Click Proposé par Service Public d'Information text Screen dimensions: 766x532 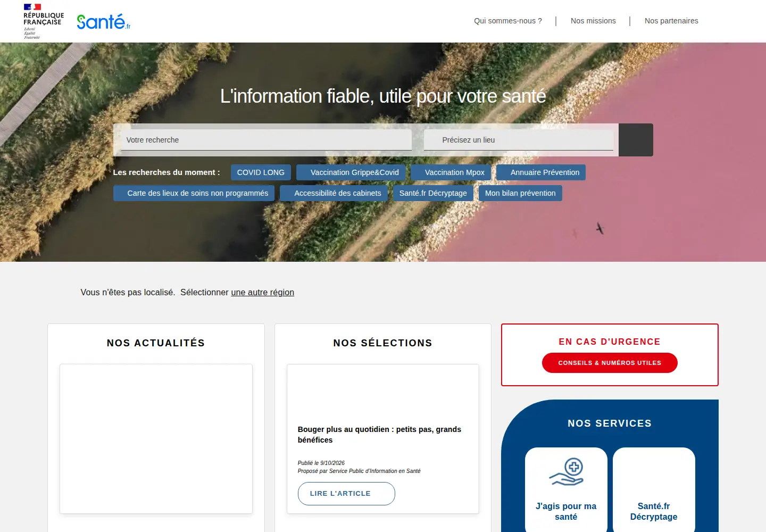pyautogui.click(x=359, y=471)
